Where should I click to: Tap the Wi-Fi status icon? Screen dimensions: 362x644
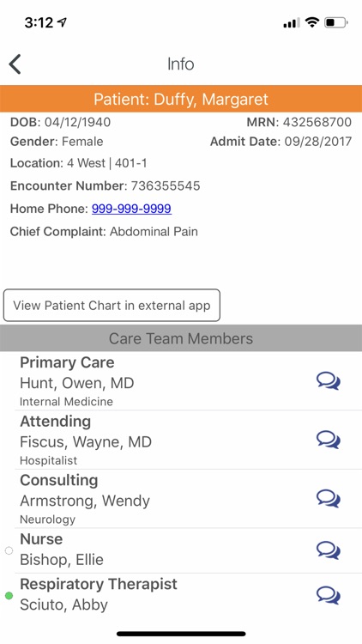click(x=312, y=22)
